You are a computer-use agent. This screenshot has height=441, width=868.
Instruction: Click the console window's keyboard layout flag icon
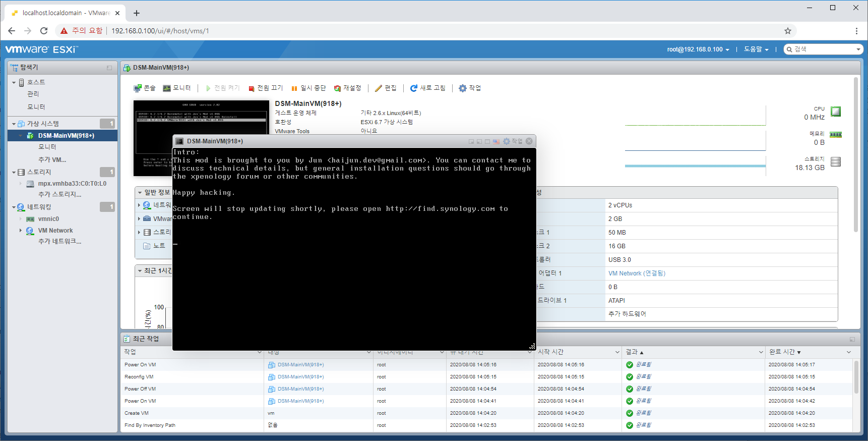click(x=496, y=141)
